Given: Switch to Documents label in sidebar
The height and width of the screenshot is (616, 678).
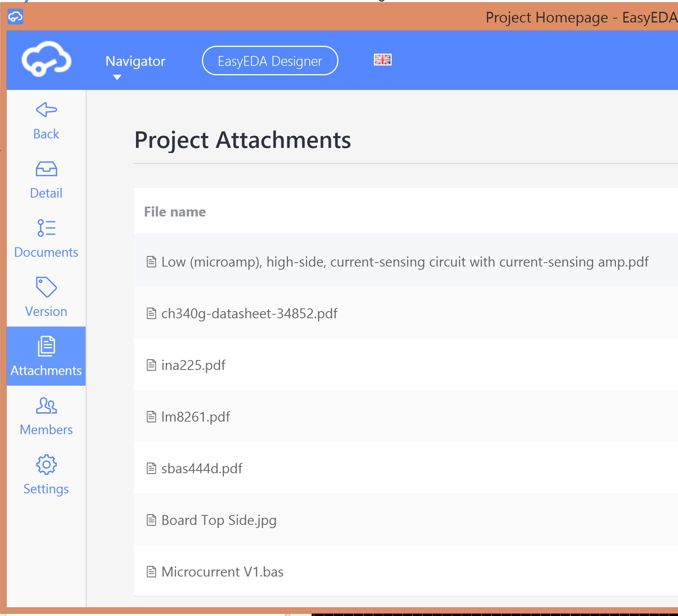Looking at the screenshot, I should click(x=46, y=252).
